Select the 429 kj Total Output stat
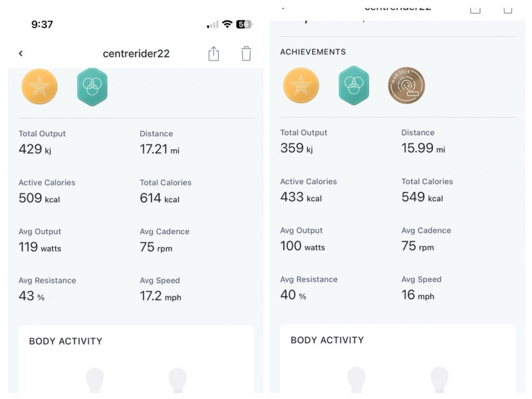The width and height of the screenshot is (532, 399). click(x=35, y=150)
